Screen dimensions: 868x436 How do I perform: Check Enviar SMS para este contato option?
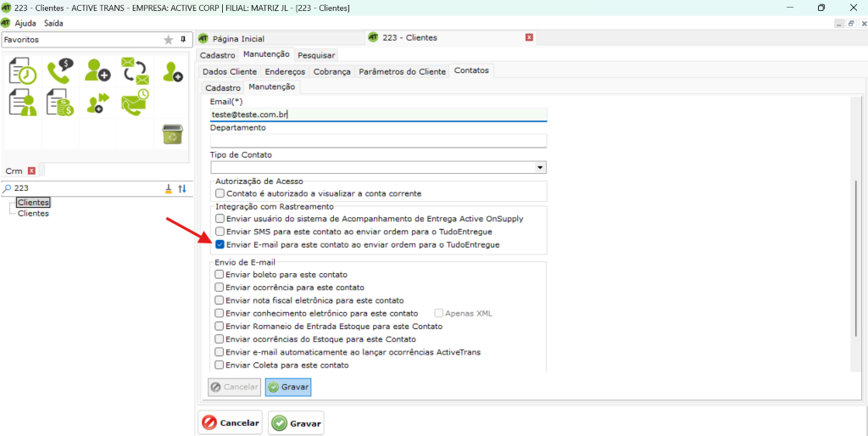(x=220, y=232)
